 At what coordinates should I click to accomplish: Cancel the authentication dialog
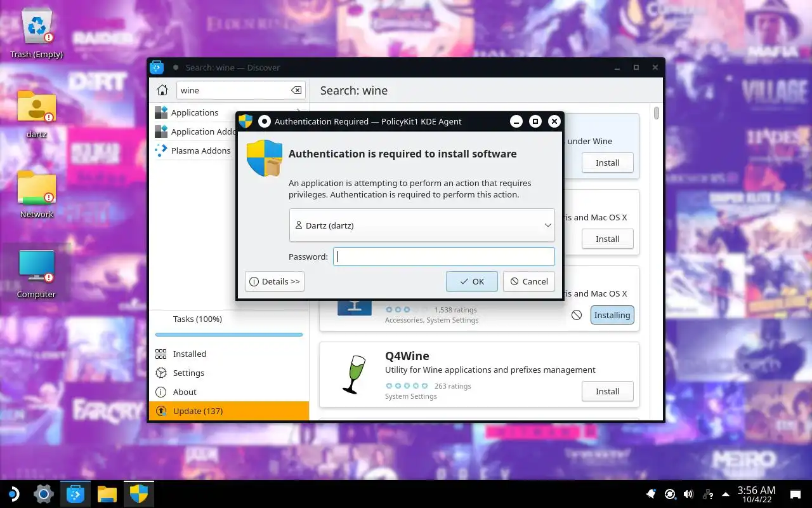pyautogui.click(x=529, y=281)
